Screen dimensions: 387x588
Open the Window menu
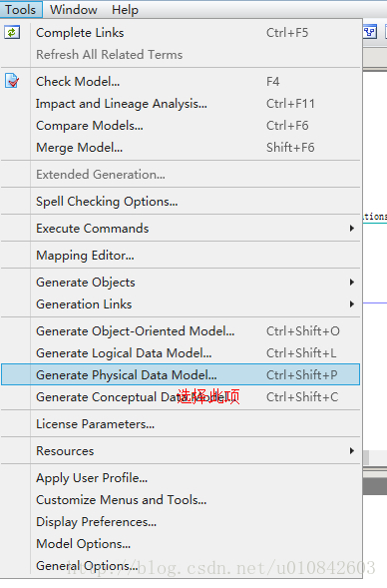[x=74, y=9]
